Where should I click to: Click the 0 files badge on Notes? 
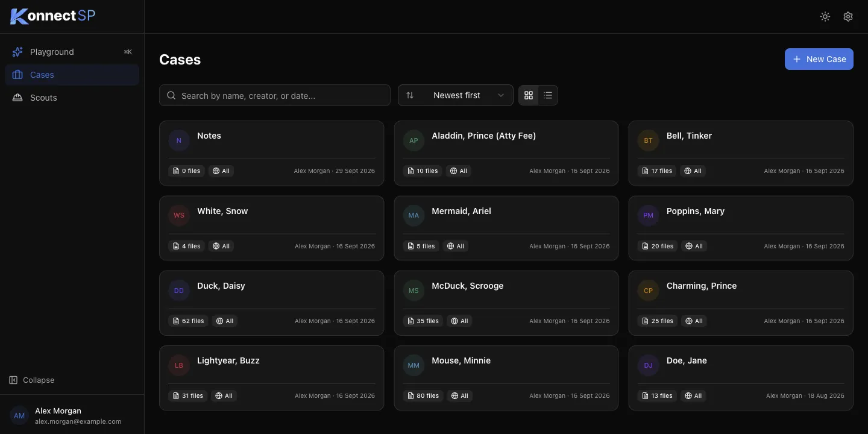tap(186, 171)
